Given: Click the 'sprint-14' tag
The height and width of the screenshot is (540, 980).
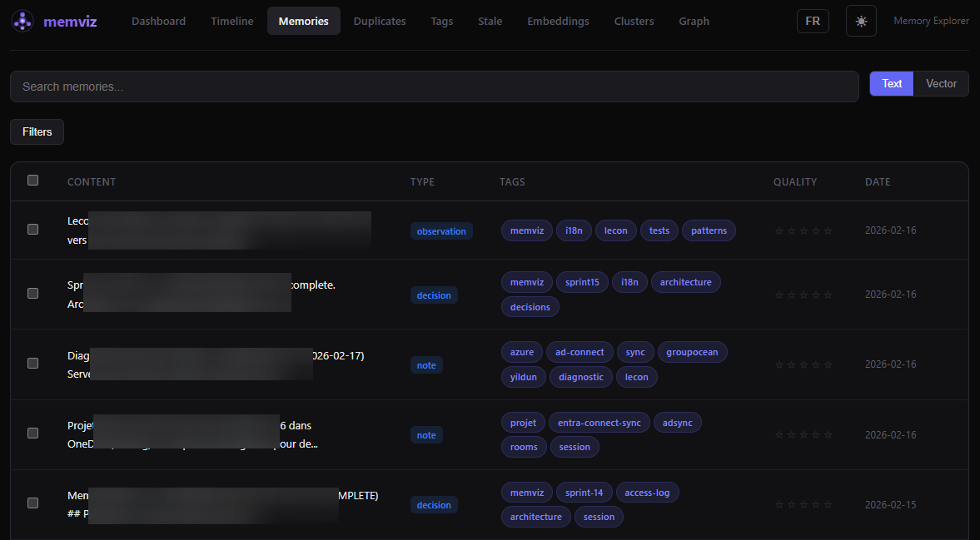Looking at the screenshot, I should (585, 493).
